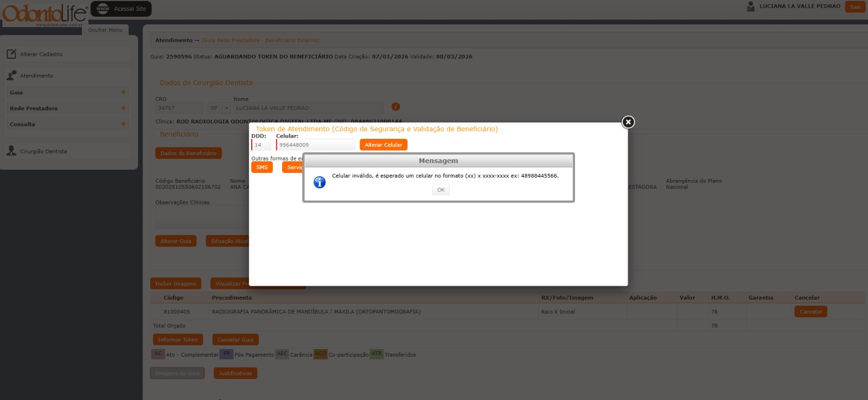Screen dimensions: 868x400
Task: Click the AC legend badge
Action: (x=158, y=354)
